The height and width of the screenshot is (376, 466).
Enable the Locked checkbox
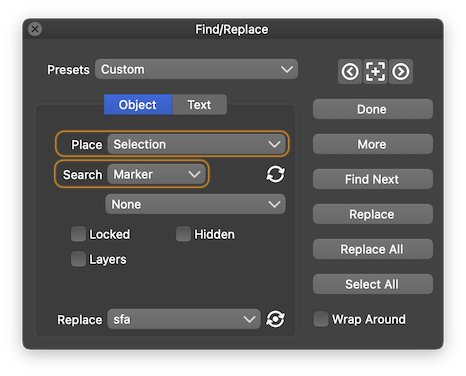pyautogui.click(x=78, y=234)
